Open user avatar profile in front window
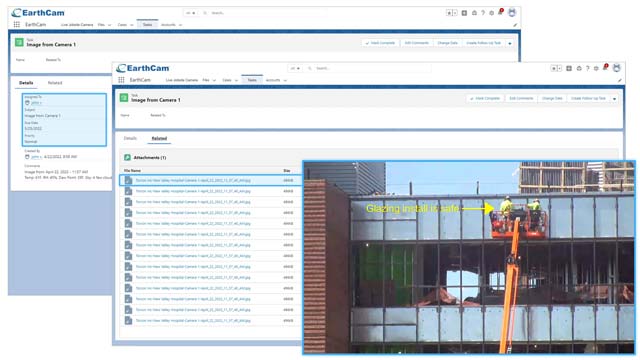The height and width of the screenshot is (360, 640). pyautogui.click(x=617, y=68)
